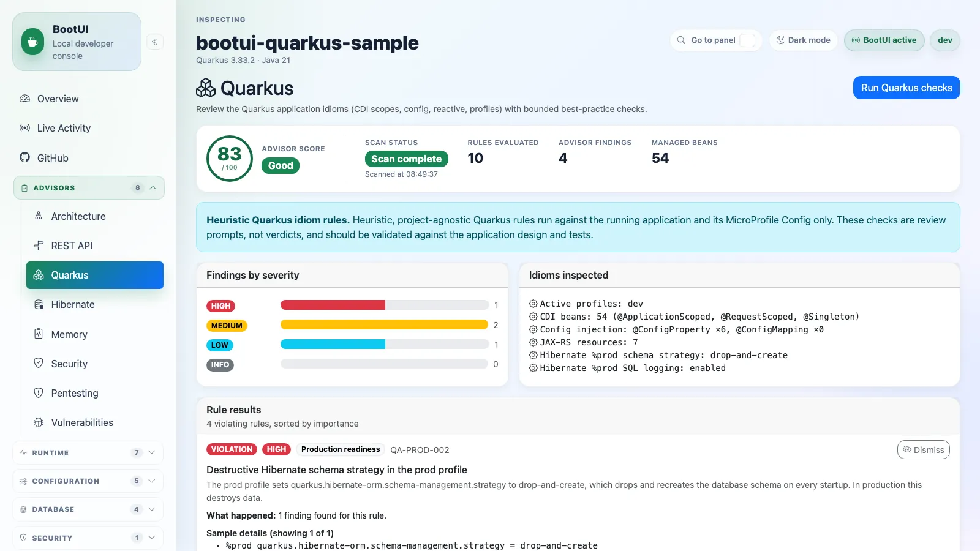The height and width of the screenshot is (551, 980).
Task: Click the GitHub octocat icon
Action: point(24,157)
